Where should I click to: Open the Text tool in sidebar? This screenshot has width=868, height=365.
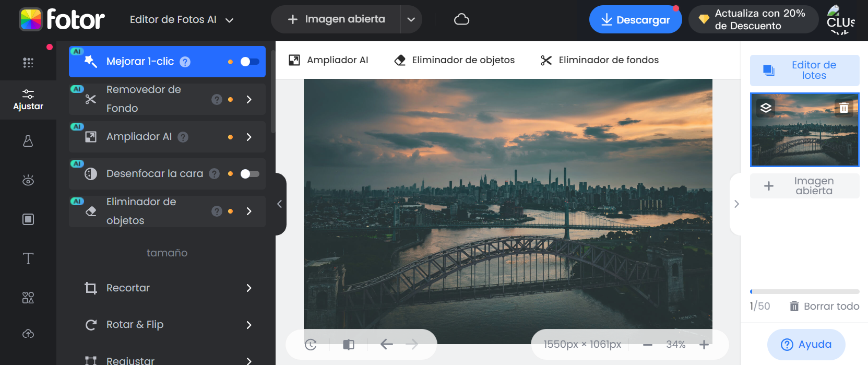pos(28,258)
